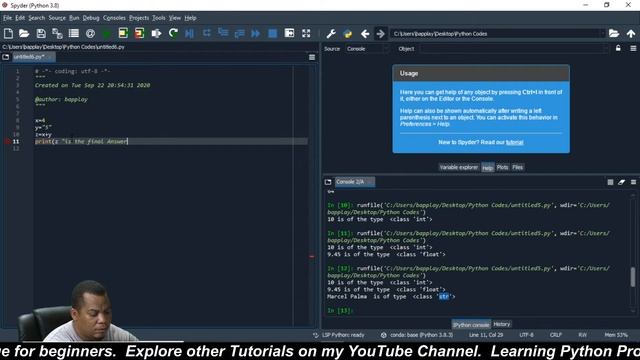Toggle the breakpoint on line 11
The image size is (640, 360).
(7, 142)
